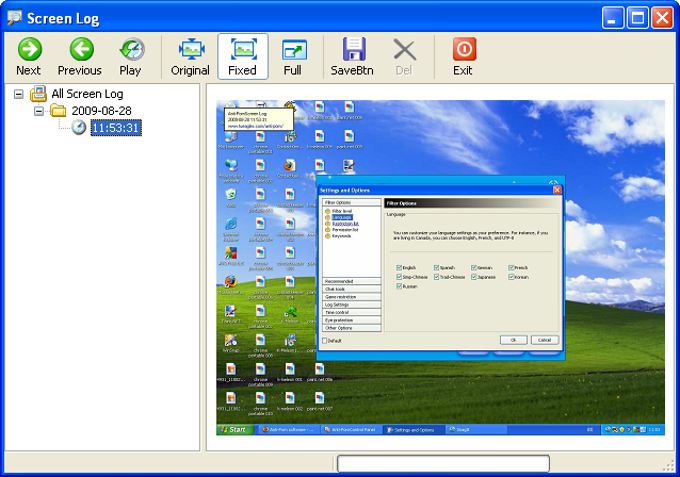Open the capture in Full view

click(293, 57)
